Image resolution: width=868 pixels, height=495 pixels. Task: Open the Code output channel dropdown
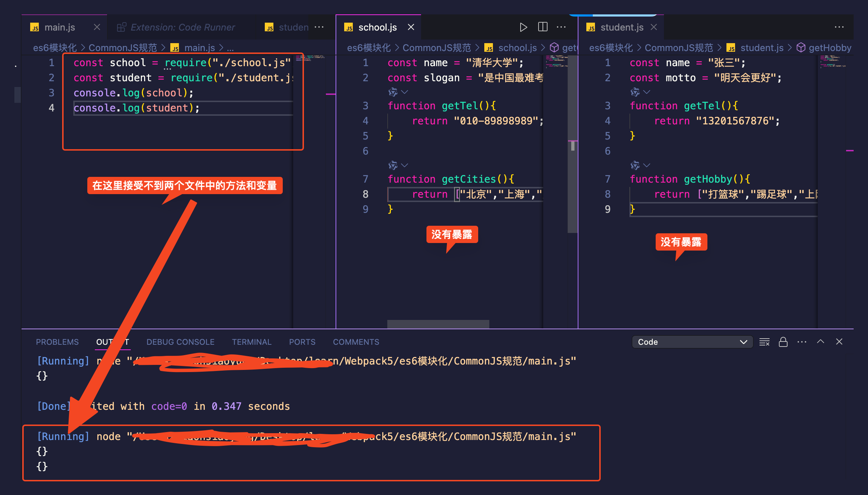pyautogui.click(x=692, y=342)
